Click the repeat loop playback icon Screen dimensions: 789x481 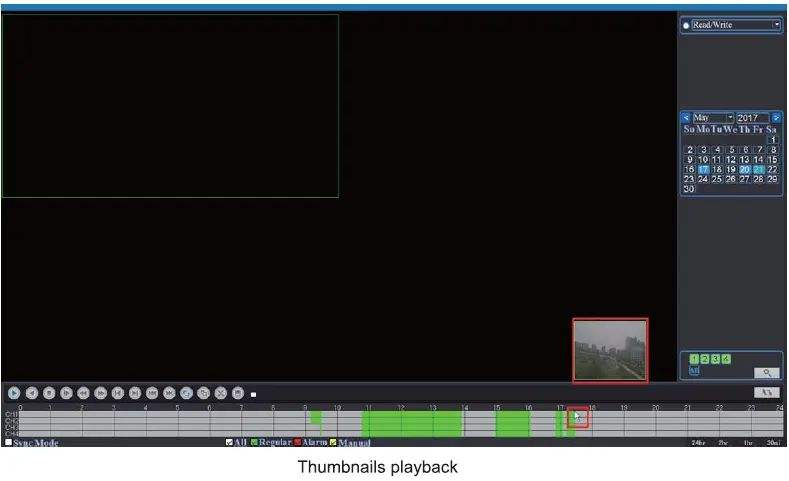pyautogui.click(x=187, y=393)
